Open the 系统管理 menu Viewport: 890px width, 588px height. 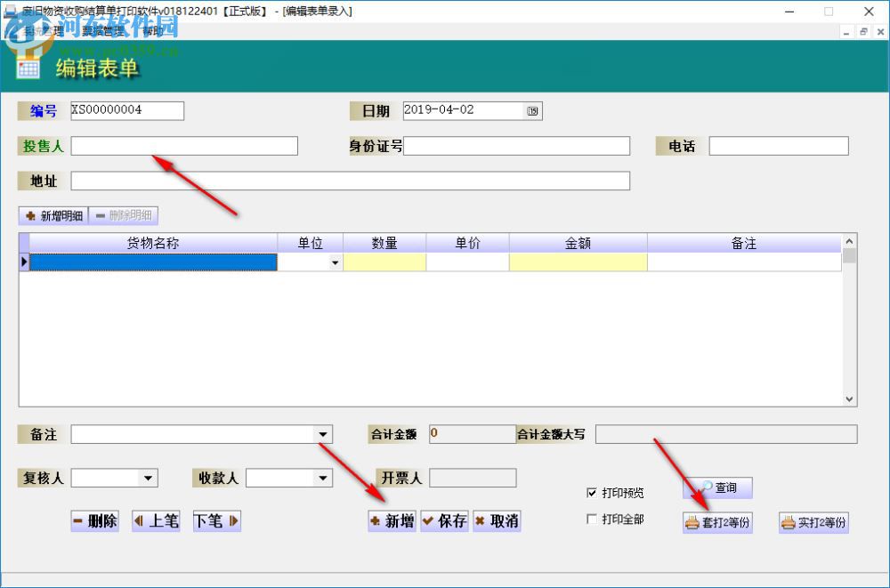click(44, 31)
